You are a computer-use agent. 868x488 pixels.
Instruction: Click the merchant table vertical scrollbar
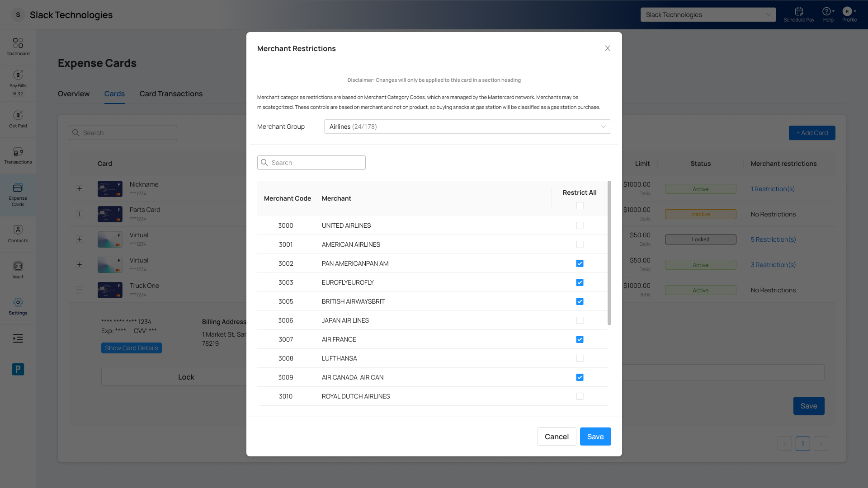[x=609, y=253]
